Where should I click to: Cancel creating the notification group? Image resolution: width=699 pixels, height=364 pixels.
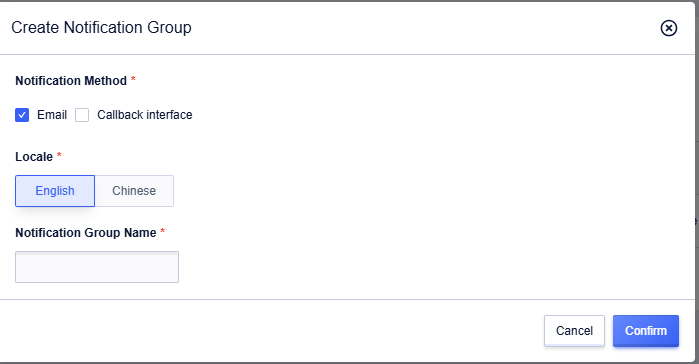click(574, 331)
